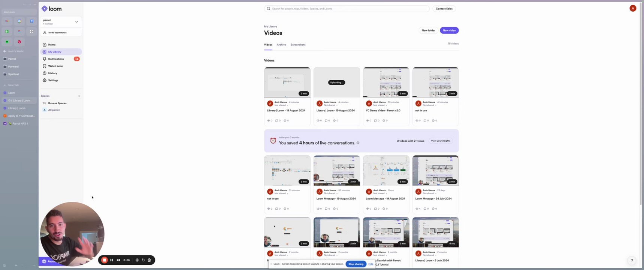Open the All parrot space
This screenshot has width=644, height=270.
coord(54,110)
